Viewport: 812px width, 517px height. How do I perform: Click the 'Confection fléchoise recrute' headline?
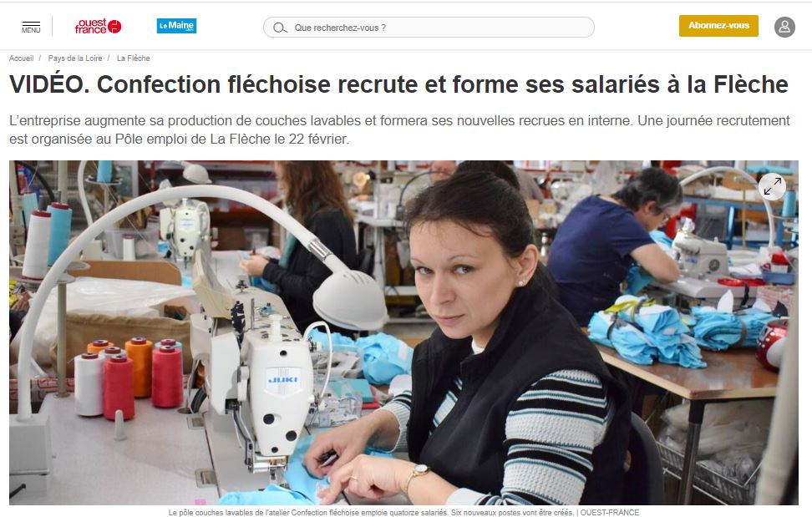tap(398, 84)
